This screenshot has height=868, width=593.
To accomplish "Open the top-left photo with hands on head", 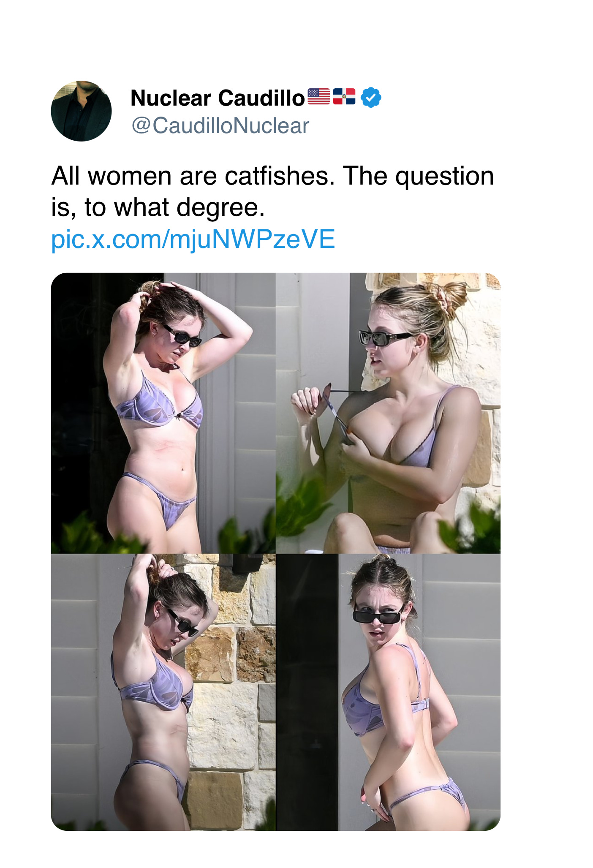I will click(x=163, y=413).
